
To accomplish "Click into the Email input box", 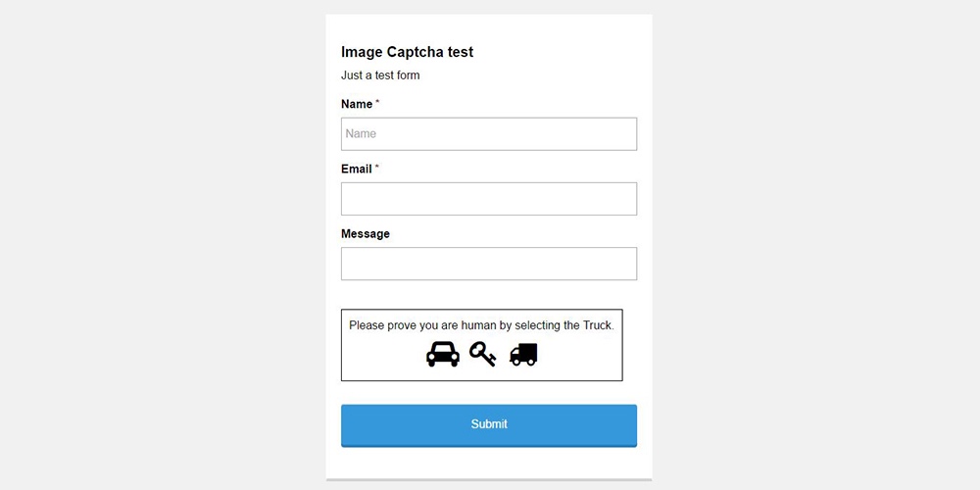I will (489, 199).
